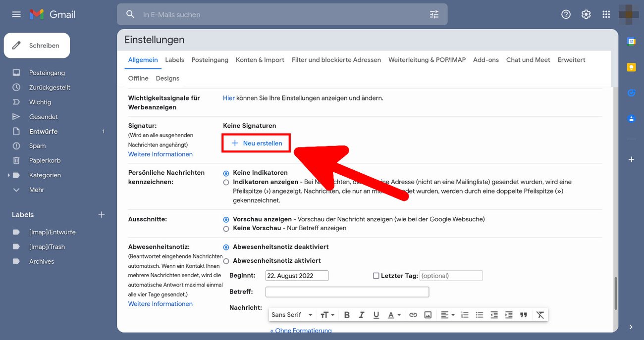
Task: Open the Sans Serif font dropdown
Action: click(291, 314)
